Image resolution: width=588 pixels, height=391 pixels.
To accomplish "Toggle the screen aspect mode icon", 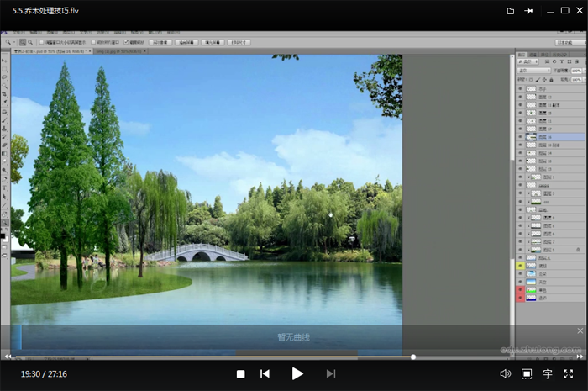I will point(527,373).
